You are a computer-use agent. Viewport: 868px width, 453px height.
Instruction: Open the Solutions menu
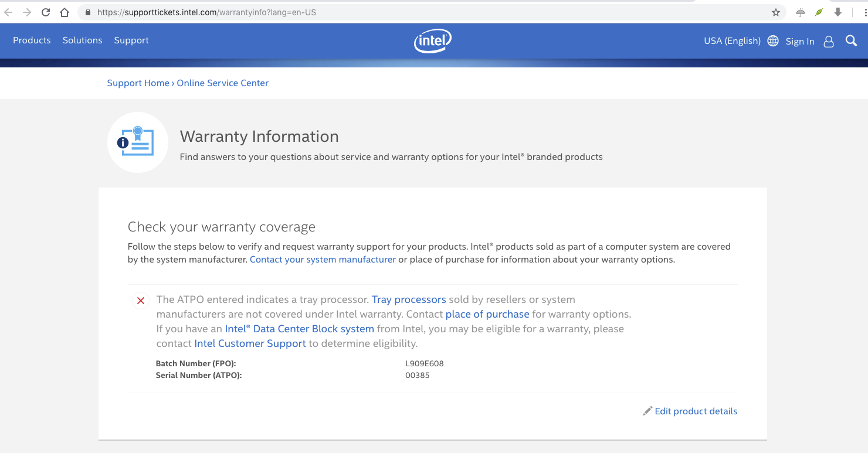click(x=83, y=40)
